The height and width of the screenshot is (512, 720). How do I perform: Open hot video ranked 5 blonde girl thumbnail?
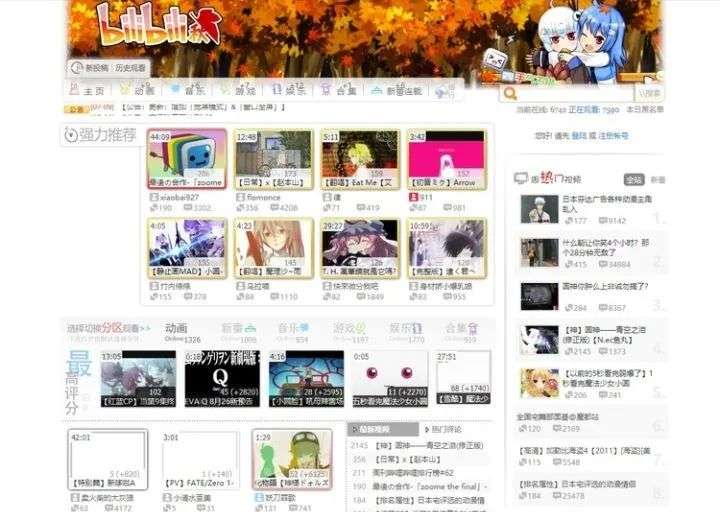coord(539,383)
